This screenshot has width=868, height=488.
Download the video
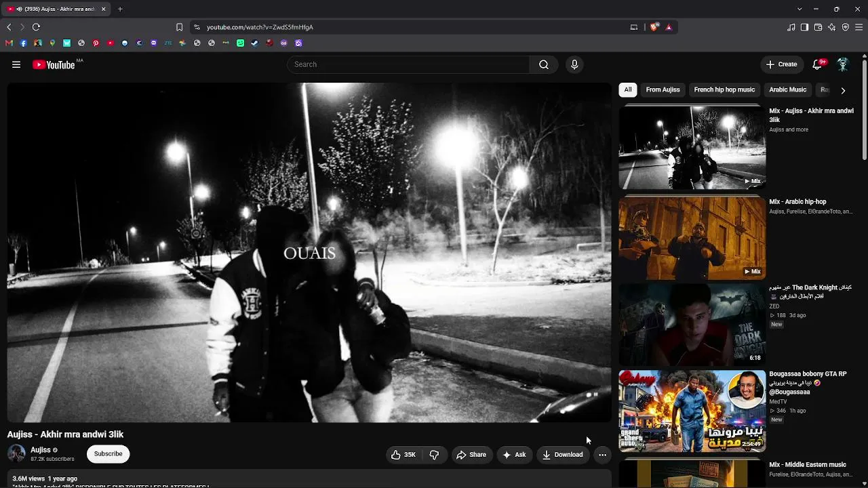pos(563,455)
